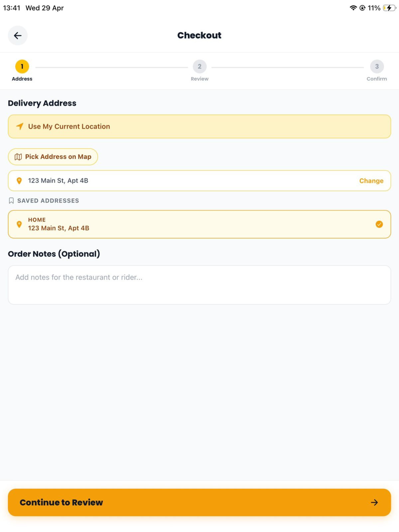Click the Home address pin icon
Screen dimensions: 399x532
(x=19, y=224)
